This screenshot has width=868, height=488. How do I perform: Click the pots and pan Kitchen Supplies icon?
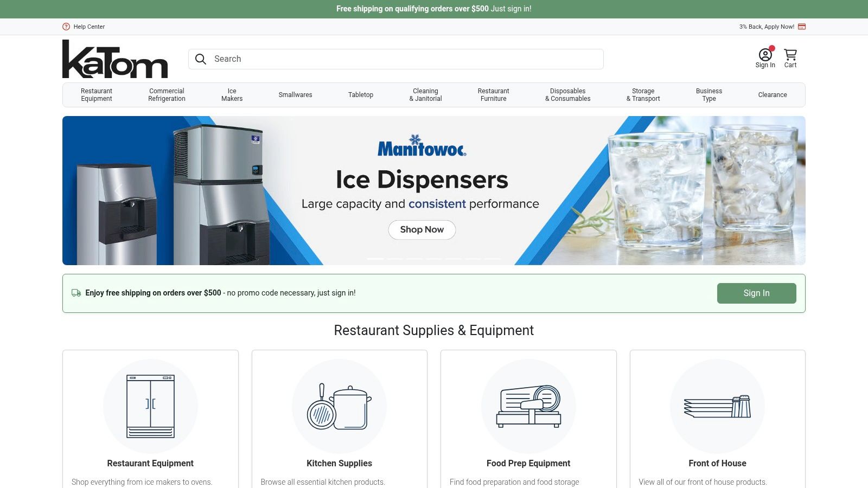[340, 406]
